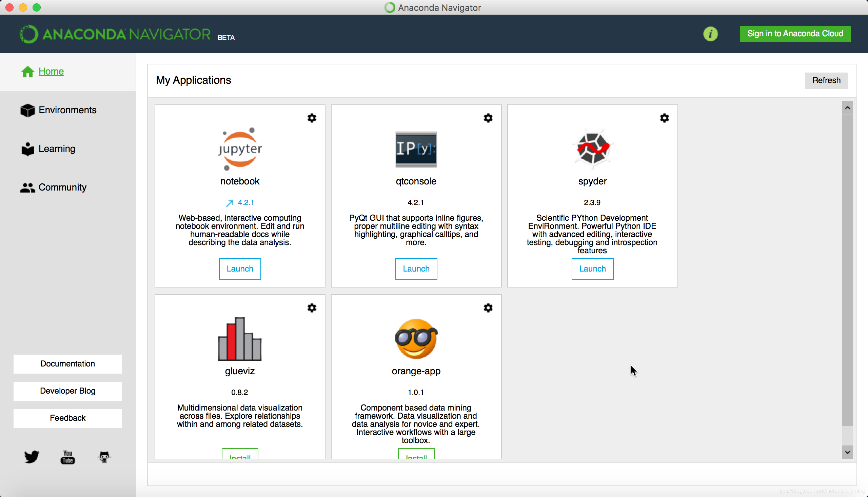Open qtconsole gear options menu

[488, 118]
